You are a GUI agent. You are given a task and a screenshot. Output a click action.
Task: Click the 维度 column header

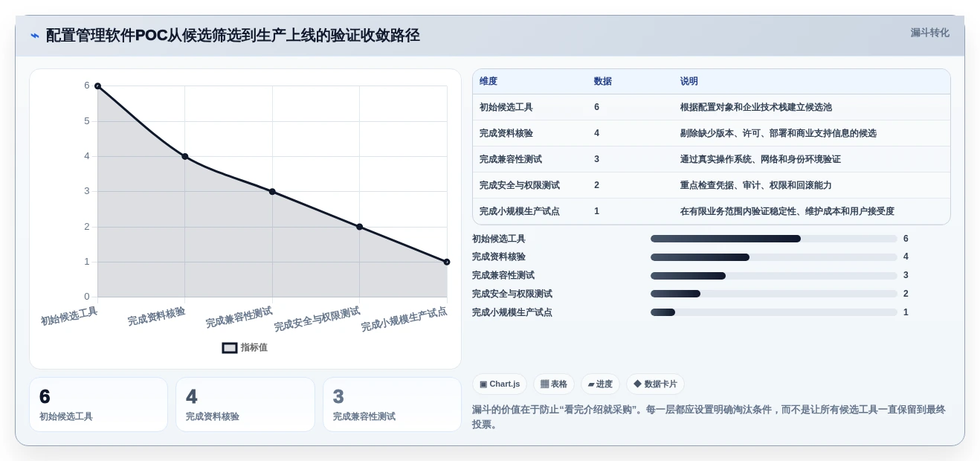(x=489, y=82)
